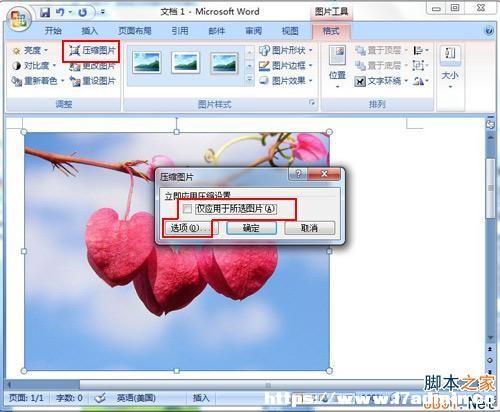The height and width of the screenshot is (412, 500).
Task: Click the 页面: 1/1 status indicator
Action: pos(26,398)
